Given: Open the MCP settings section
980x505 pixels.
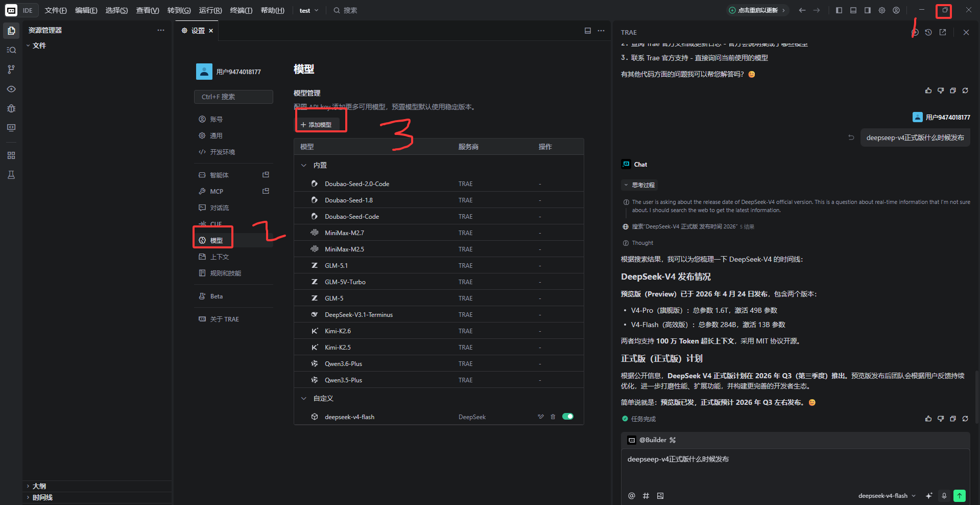Looking at the screenshot, I should coord(233,191).
